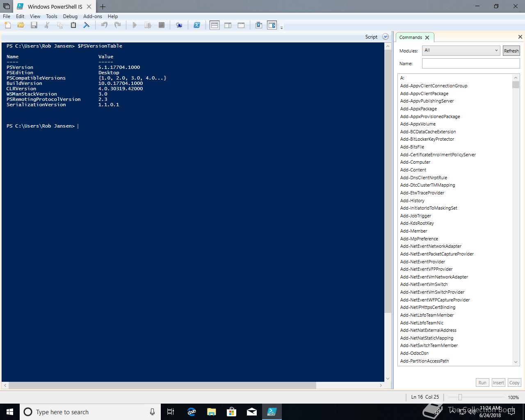Viewport: 525px width, 420px height.
Task: Click the Save disk icon
Action: point(34,25)
